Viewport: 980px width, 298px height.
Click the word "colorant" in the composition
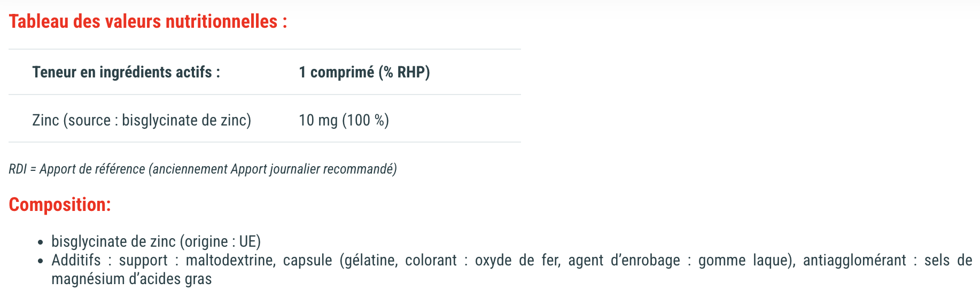431,260
